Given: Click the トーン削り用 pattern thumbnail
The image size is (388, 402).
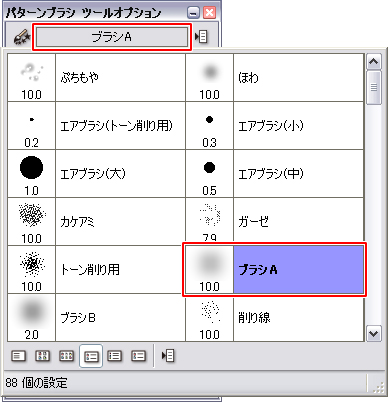Looking at the screenshot, I should [x=32, y=264].
